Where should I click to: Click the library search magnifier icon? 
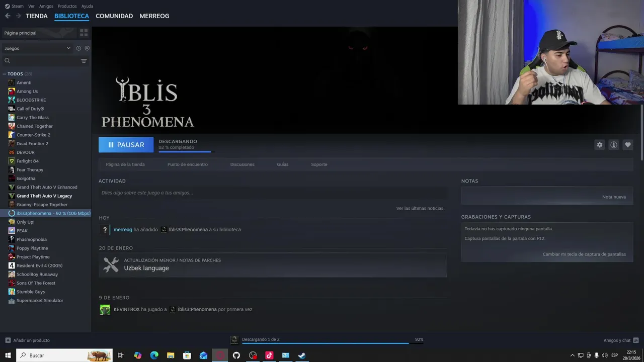coord(7,61)
